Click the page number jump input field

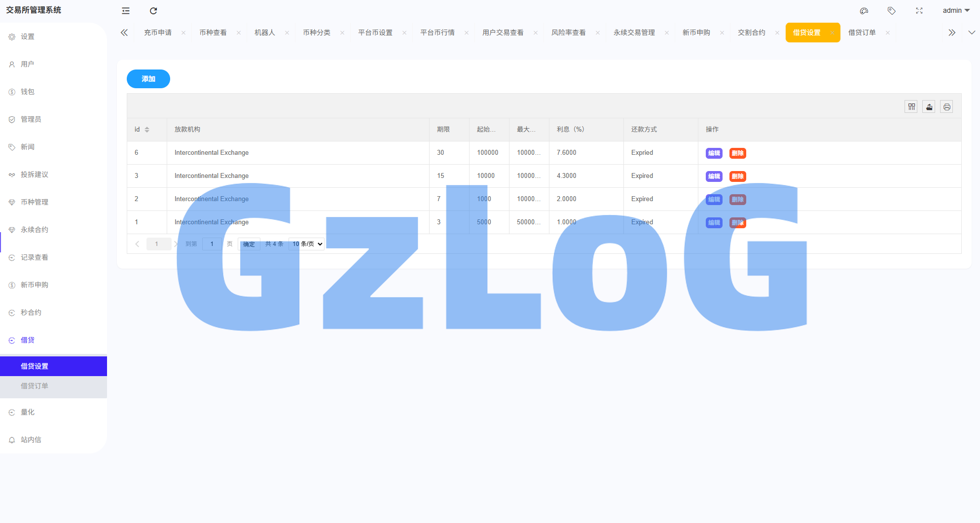pos(212,244)
